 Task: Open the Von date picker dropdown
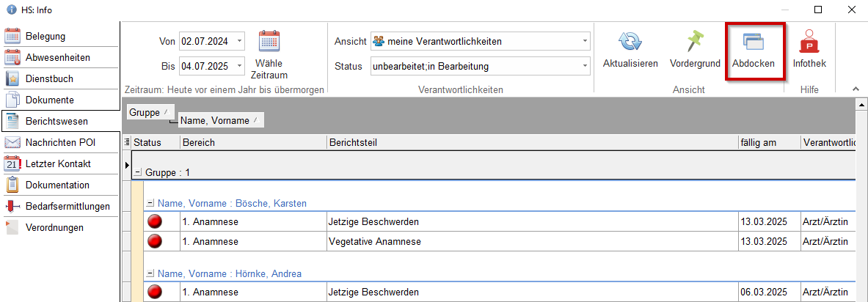[240, 41]
